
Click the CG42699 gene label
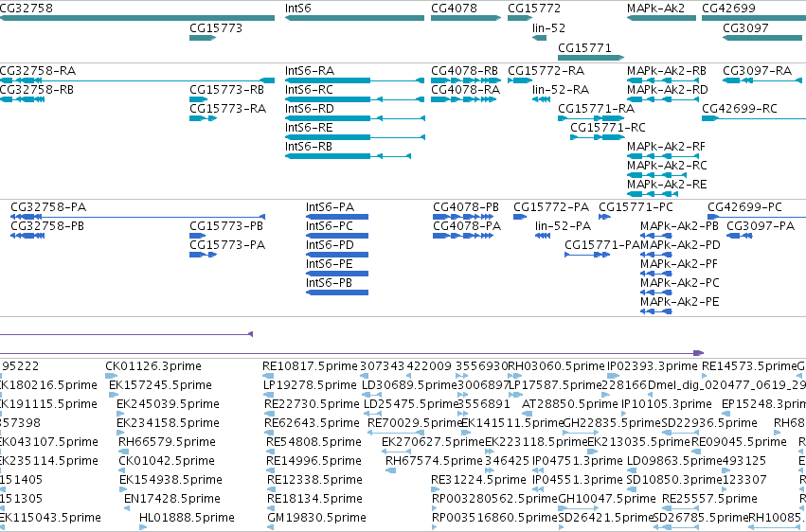(x=728, y=9)
